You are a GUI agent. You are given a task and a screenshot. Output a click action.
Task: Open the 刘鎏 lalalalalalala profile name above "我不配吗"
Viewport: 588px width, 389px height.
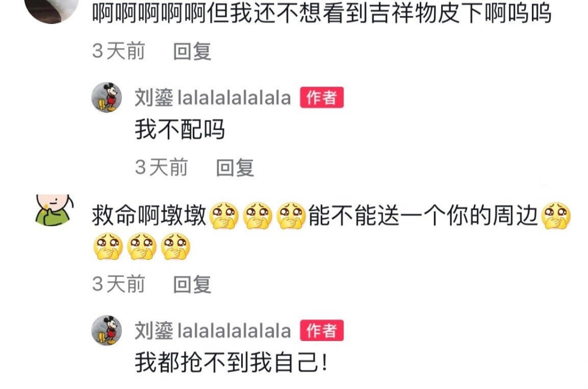(213, 98)
